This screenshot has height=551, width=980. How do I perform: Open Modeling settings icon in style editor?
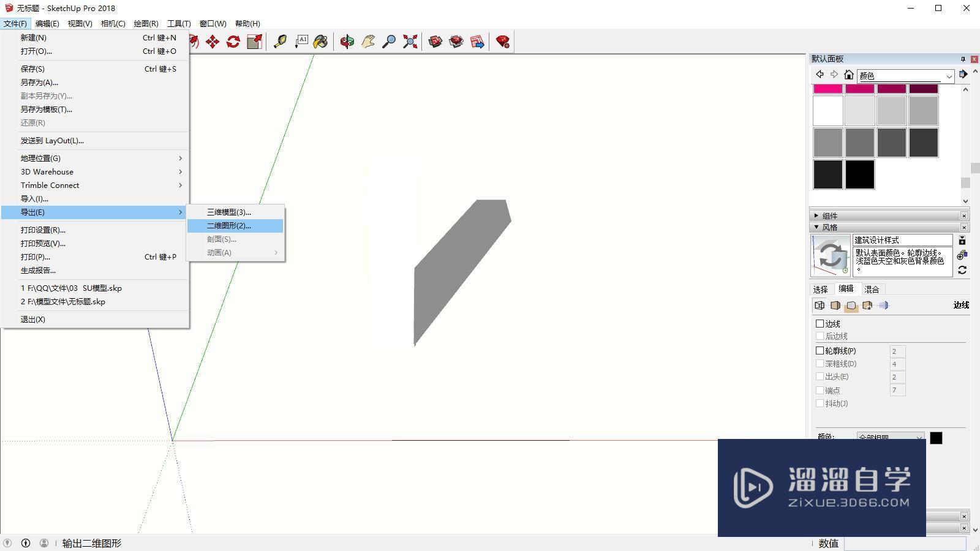[x=883, y=305]
